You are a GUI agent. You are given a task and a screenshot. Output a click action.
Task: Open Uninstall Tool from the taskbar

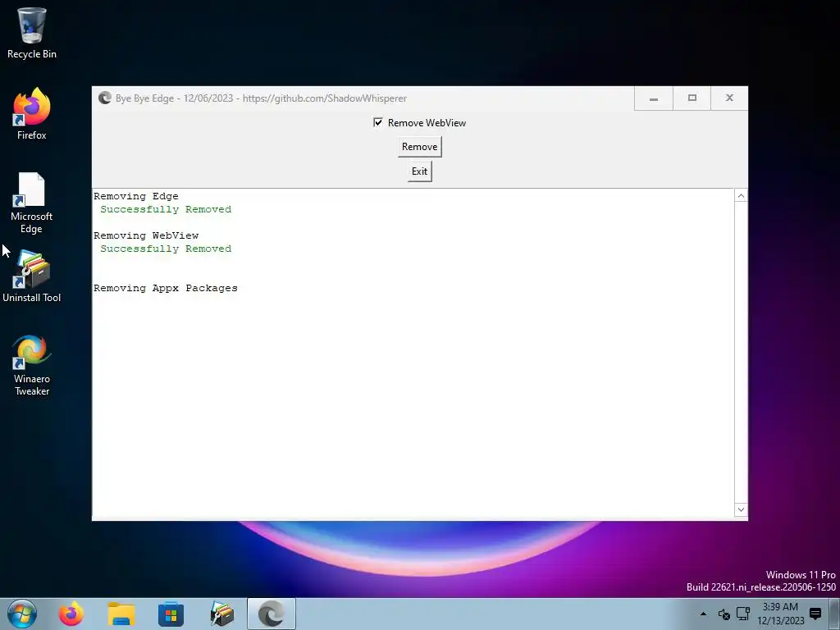[221, 614]
